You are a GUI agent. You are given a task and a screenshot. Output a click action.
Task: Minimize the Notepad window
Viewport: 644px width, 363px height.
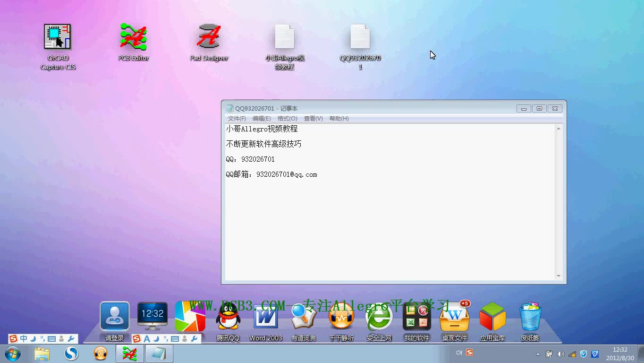point(524,108)
